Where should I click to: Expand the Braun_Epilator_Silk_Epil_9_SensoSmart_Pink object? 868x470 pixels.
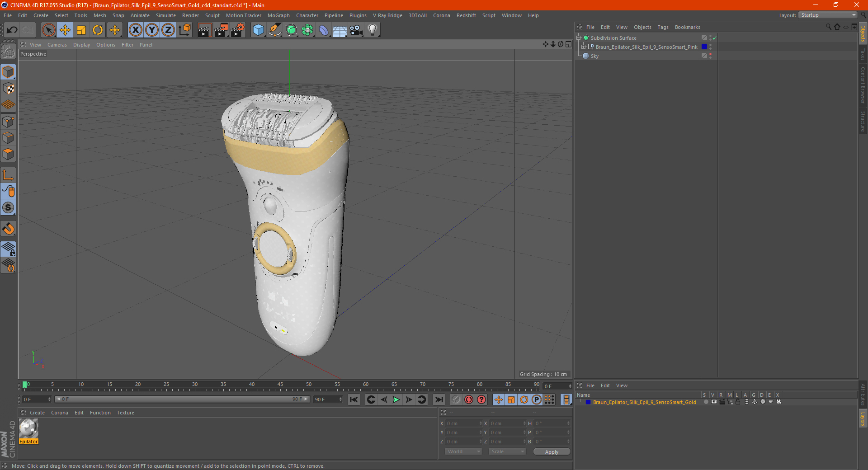584,47
